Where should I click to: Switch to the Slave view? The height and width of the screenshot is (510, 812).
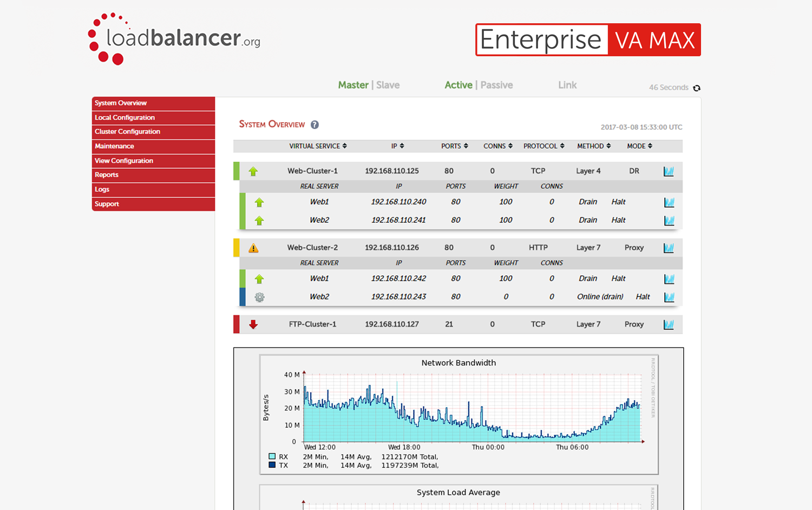[x=388, y=85]
